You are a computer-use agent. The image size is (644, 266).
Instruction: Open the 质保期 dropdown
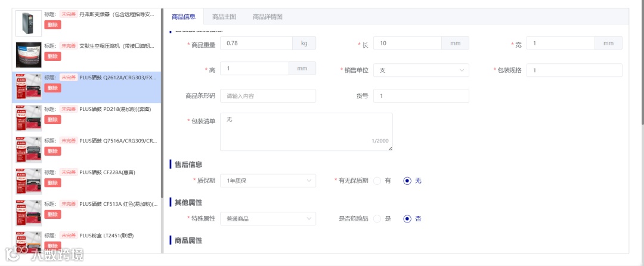pyautogui.click(x=268, y=181)
